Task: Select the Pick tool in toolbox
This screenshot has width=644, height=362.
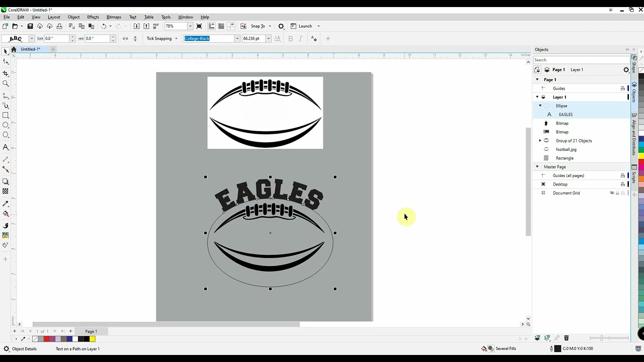Action: [x=6, y=52]
